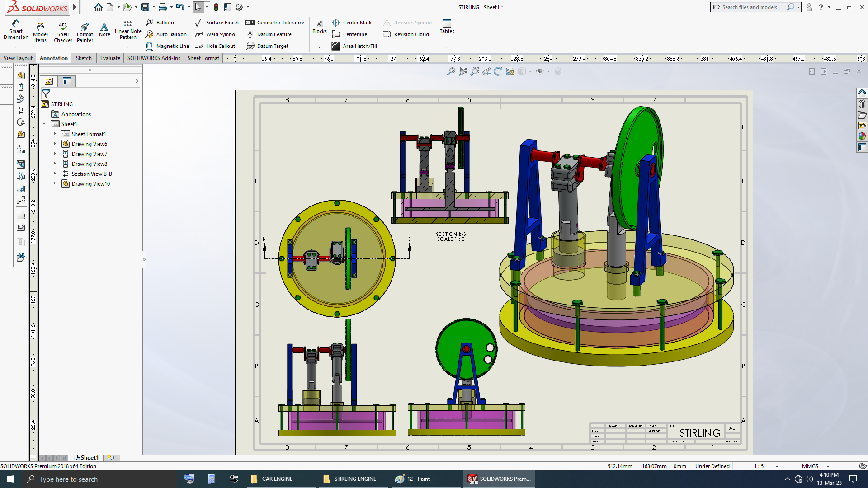Select the Format Painter tool
Screen dimensions: 868x488
85,32
